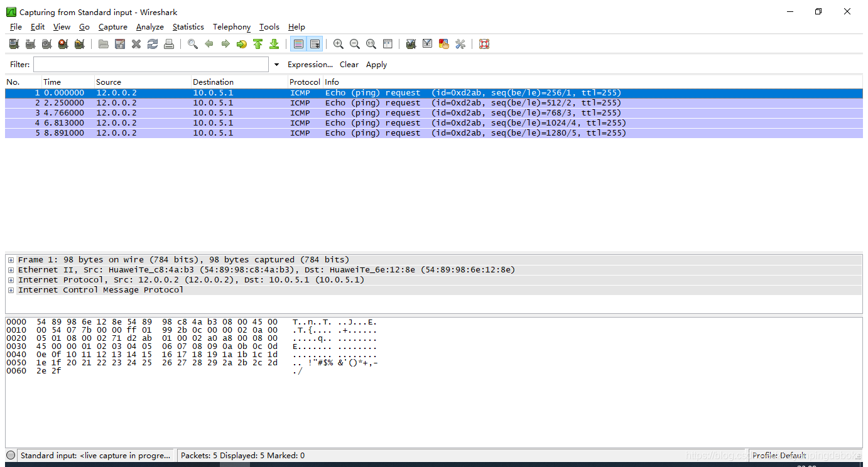Image resolution: width=868 pixels, height=467 pixels.
Task: Expand the Internet Protocol tree node
Action: (x=11, y=280)
